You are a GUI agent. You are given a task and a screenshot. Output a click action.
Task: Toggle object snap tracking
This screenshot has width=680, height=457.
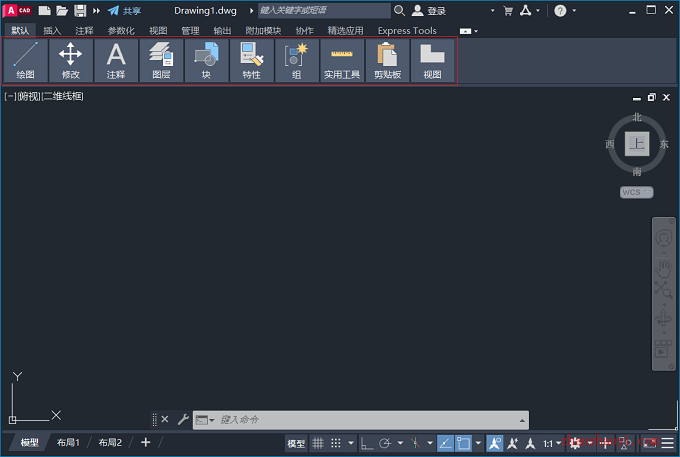coord(445,443)
